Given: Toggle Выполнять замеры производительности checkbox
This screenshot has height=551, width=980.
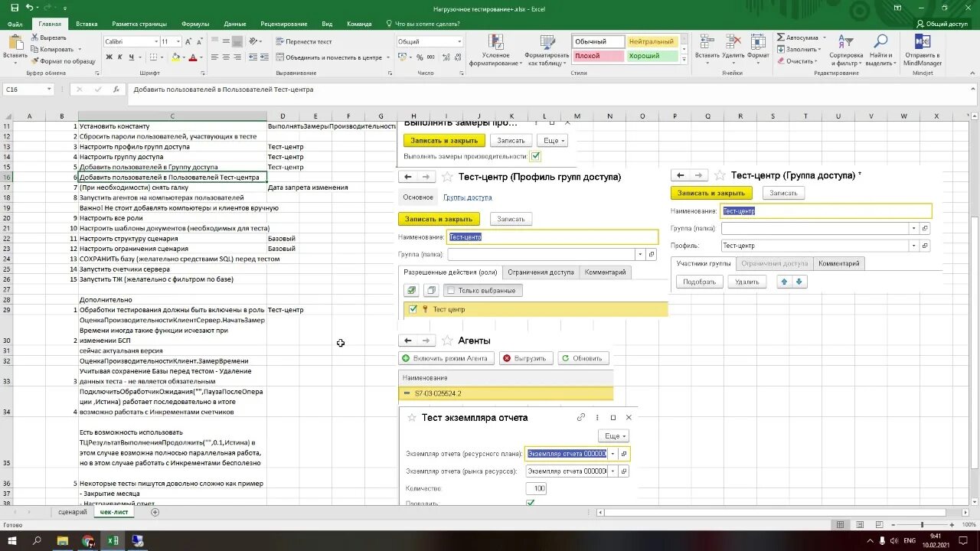Looking at the screenshot, I should coord(535,156).
